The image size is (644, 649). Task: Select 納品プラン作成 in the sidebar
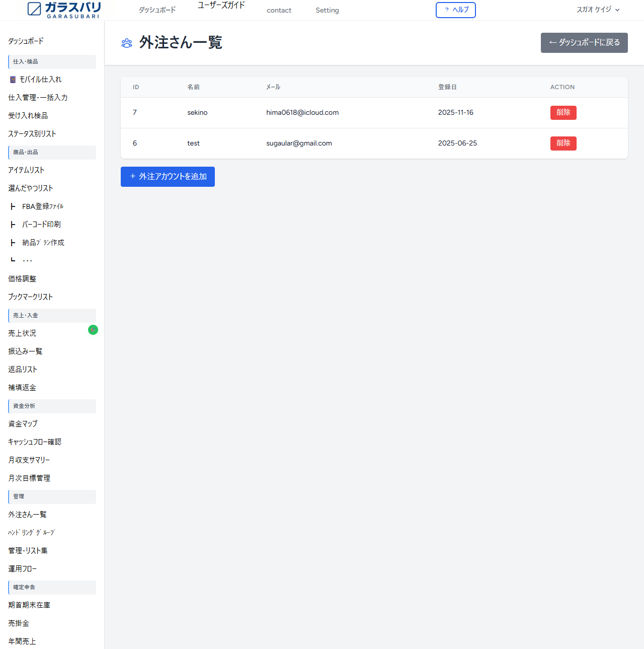point(43,243)
